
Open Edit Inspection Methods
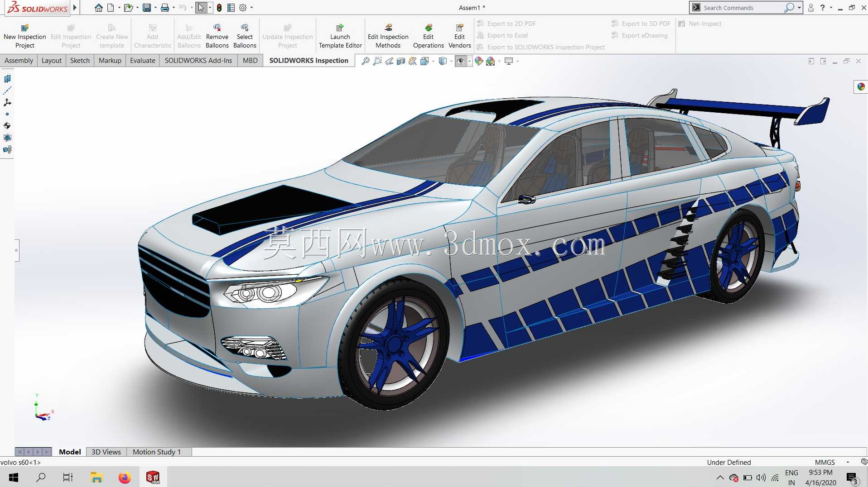coord(388,36)
